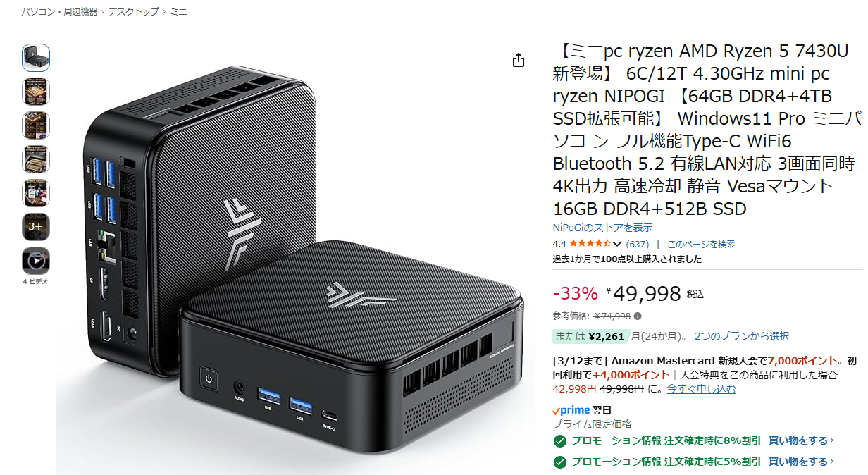The width and height of the screenshot is (868, 475).
Task: Click the share icon above product image
Action: (519, 60)
